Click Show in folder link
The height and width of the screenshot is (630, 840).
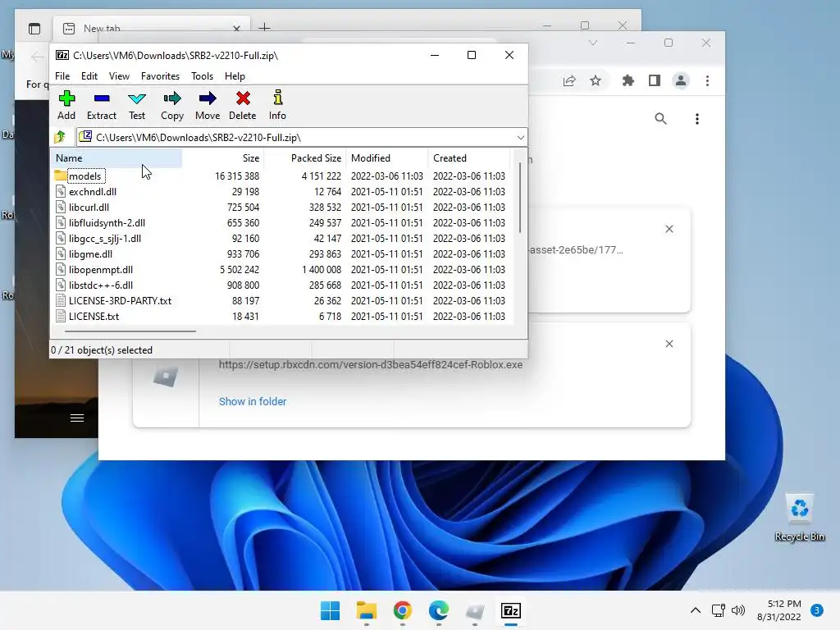253,401
